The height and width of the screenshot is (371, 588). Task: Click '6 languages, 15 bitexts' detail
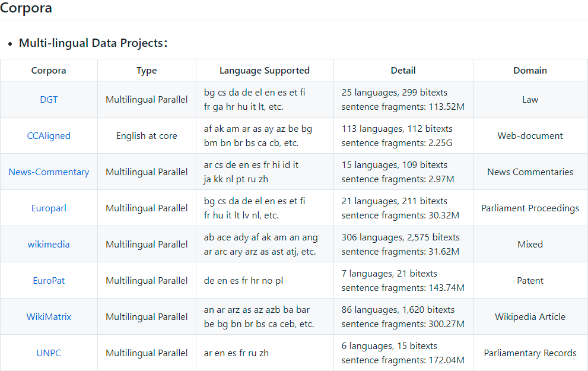point(389,346)
